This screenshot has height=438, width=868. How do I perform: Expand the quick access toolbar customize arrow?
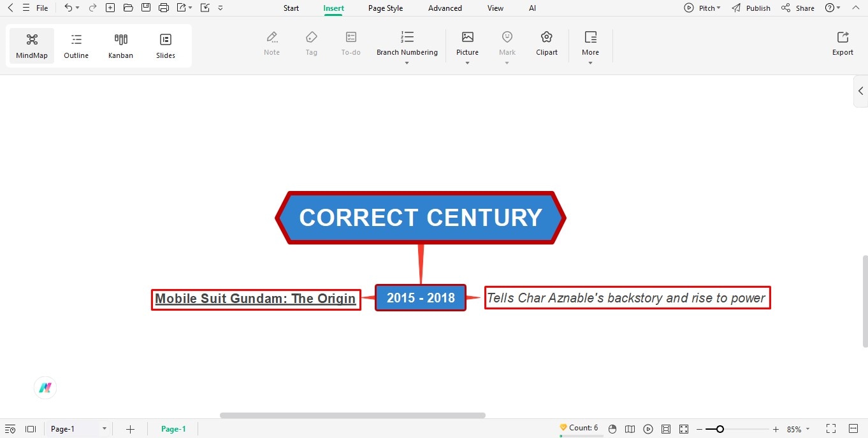coord(221,8)
